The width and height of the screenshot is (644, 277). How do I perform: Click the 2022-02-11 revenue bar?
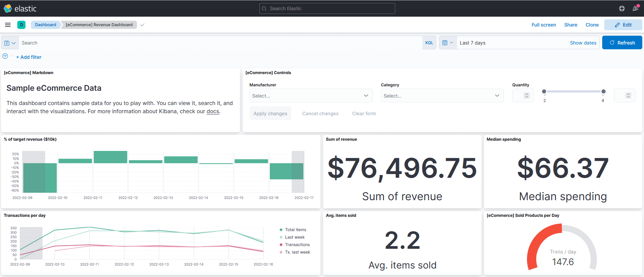click(x=110, y=157)
